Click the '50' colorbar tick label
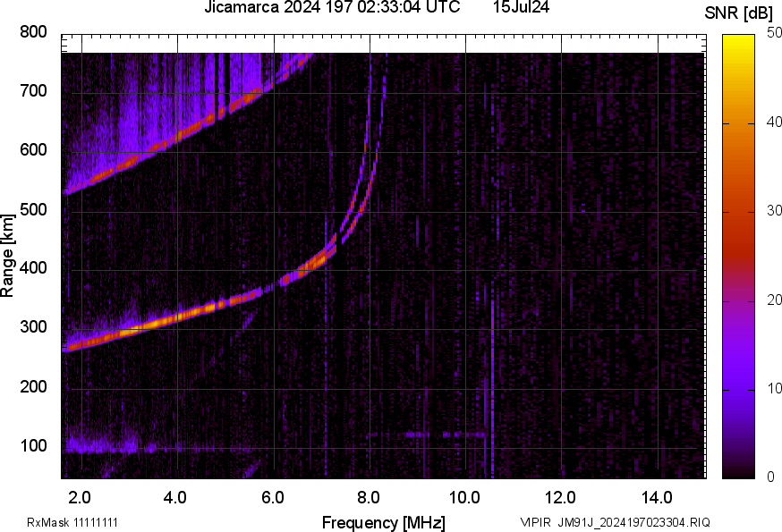782x532 pixels. click(774, 33)
